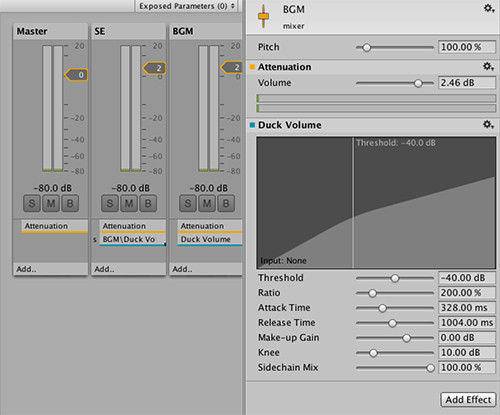This screenshot has width=500, height=415.
Task: Toggle Solo on the SE group
Action: pyautogui.click(x=110, y=203)
